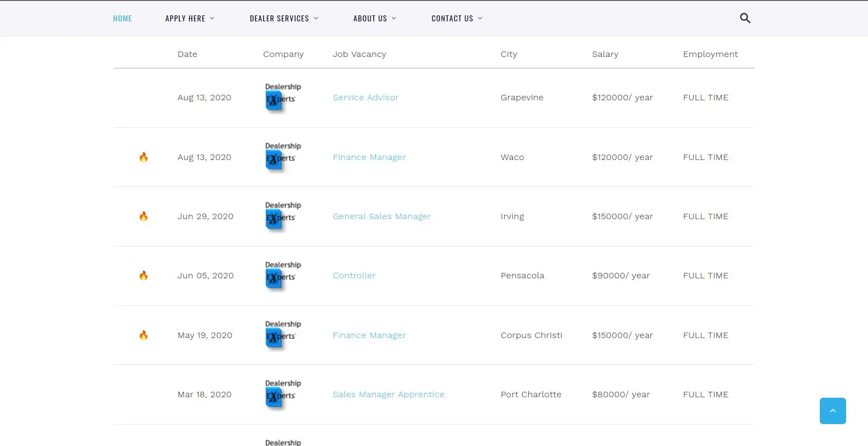Screen dimensions: 868x446
Task: Go to the Home menu item
Action: (x=122, y=19)
